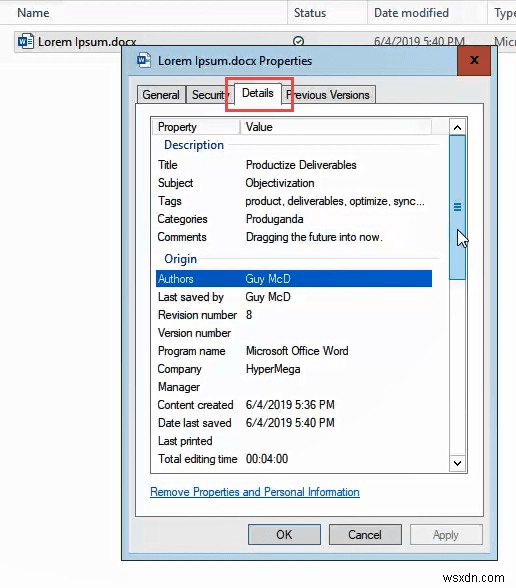The image size is (516, 588).
Task: Click the Word file icon beside Lorem Ipsum.docx
Action: pos(26,41)
